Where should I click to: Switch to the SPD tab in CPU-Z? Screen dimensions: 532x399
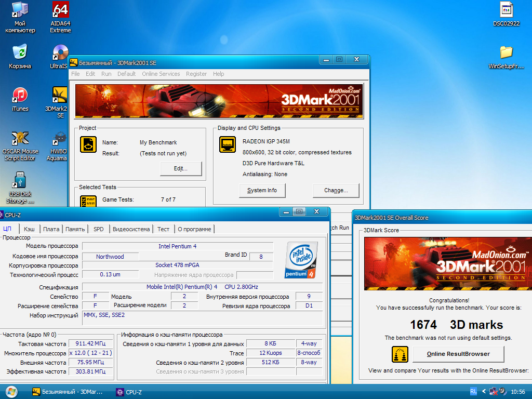(x=98, y=229)
